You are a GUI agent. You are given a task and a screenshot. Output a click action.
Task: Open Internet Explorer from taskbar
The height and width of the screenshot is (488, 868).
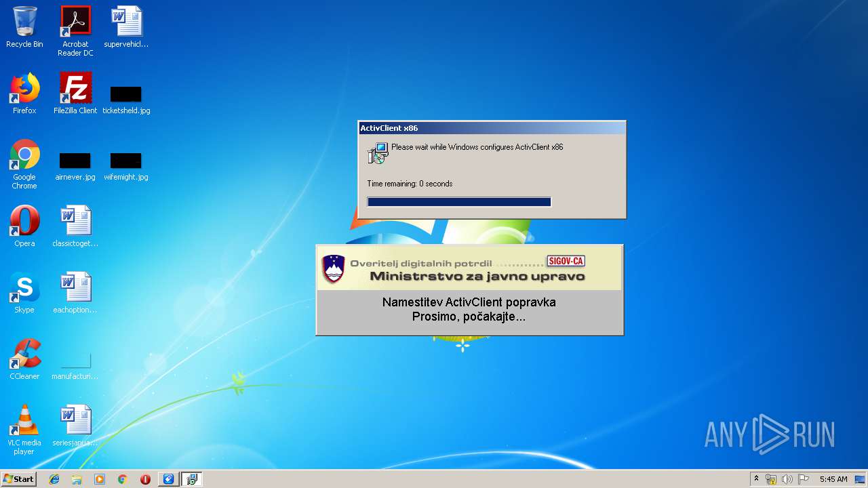click(x=54, y=479)
